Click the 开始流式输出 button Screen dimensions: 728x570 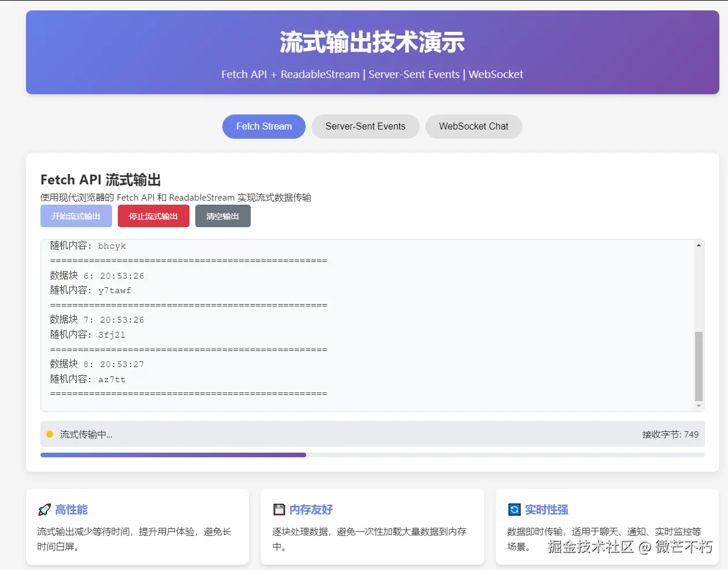coord(76,216)
